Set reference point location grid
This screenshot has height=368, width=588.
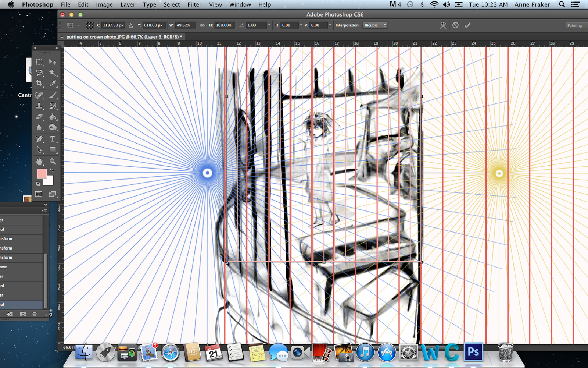pos(89,25)
